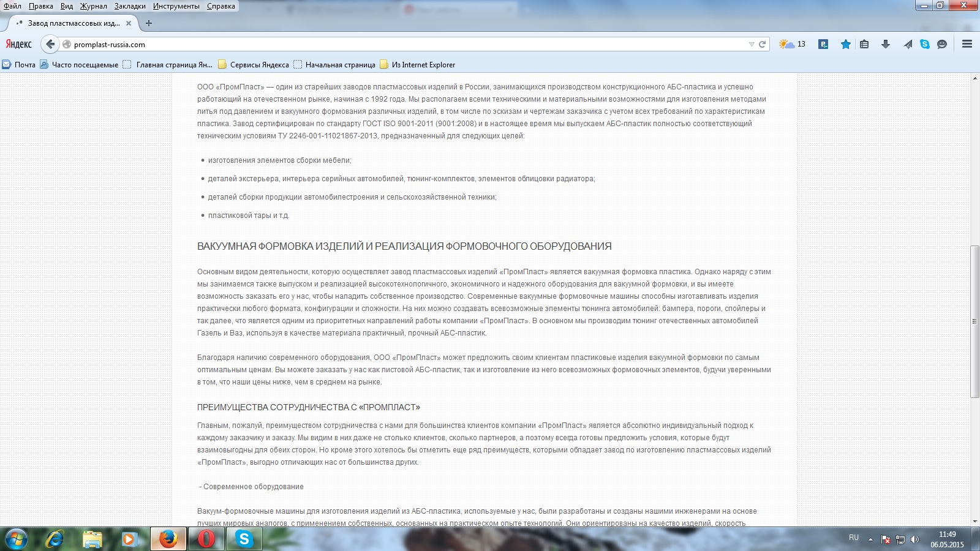The image size is (980, 551).
Task: Open the Файл menu
Action: (12, 6)
